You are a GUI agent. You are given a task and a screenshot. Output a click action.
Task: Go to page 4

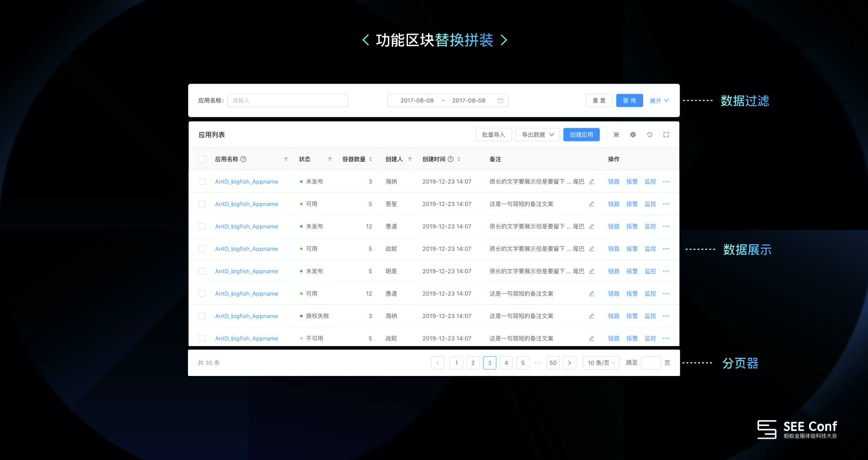pos(506,363)
